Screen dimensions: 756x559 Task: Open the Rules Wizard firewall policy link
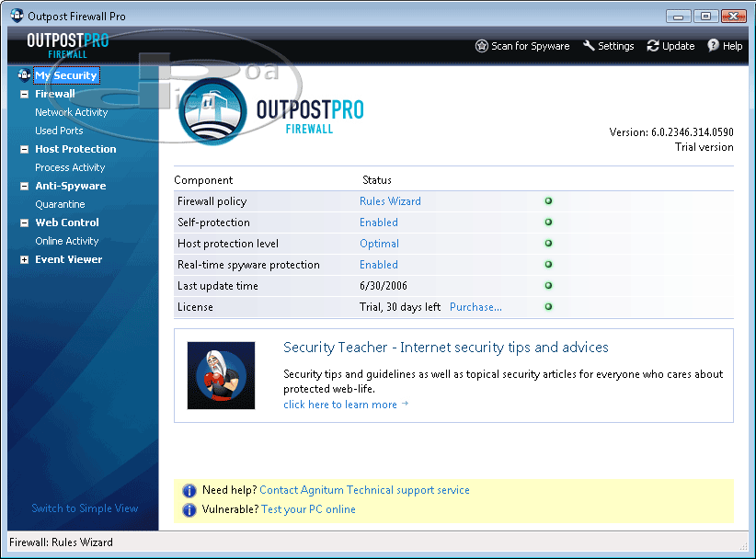coord(390,201)
